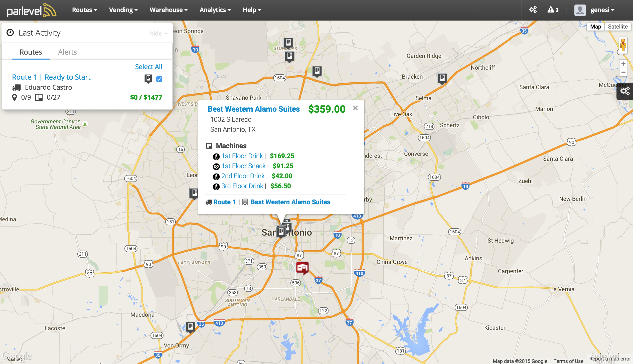Switch to the Routes tab
Viewport: 633px width, 364px height.
(x=31, y=52)
